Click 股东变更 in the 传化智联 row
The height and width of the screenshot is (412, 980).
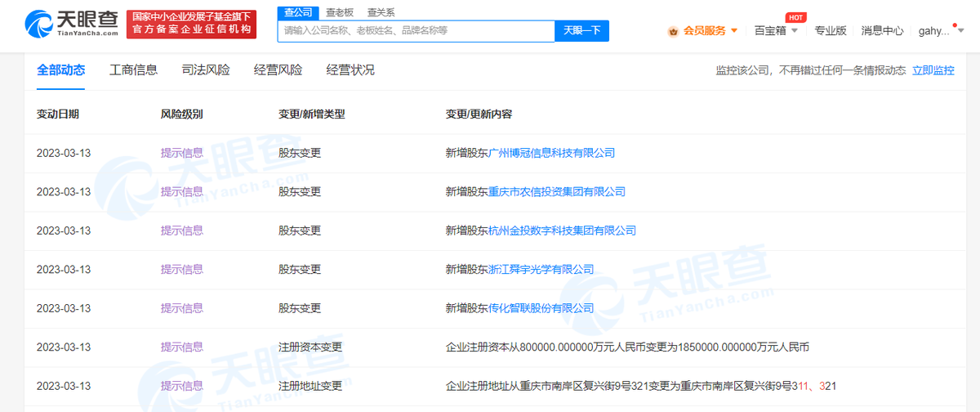point(300,308)
